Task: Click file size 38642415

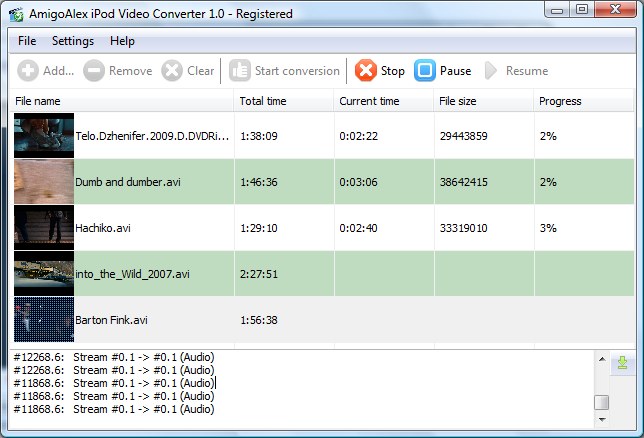Action: point(464,182)
